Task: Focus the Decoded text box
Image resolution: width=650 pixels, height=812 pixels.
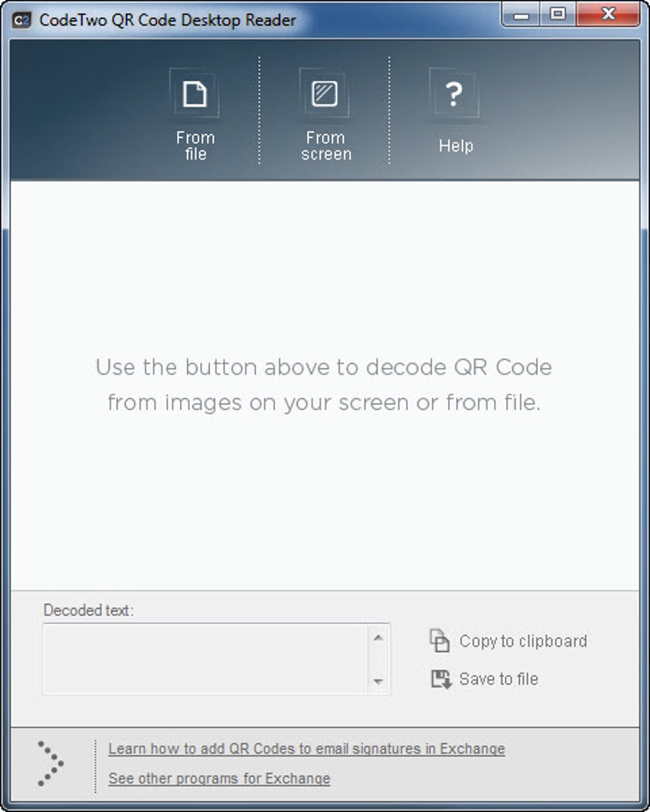Action: [205, 659]
